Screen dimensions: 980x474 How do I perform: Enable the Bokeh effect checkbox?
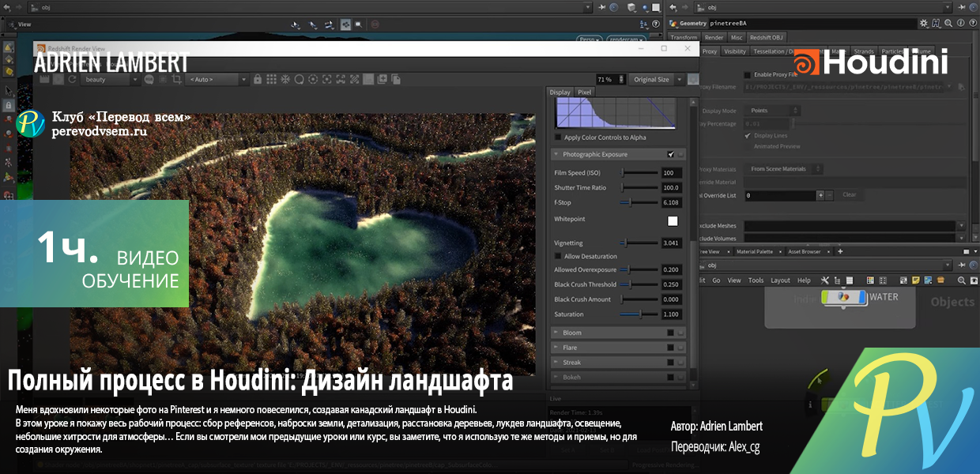pos(671,378)
